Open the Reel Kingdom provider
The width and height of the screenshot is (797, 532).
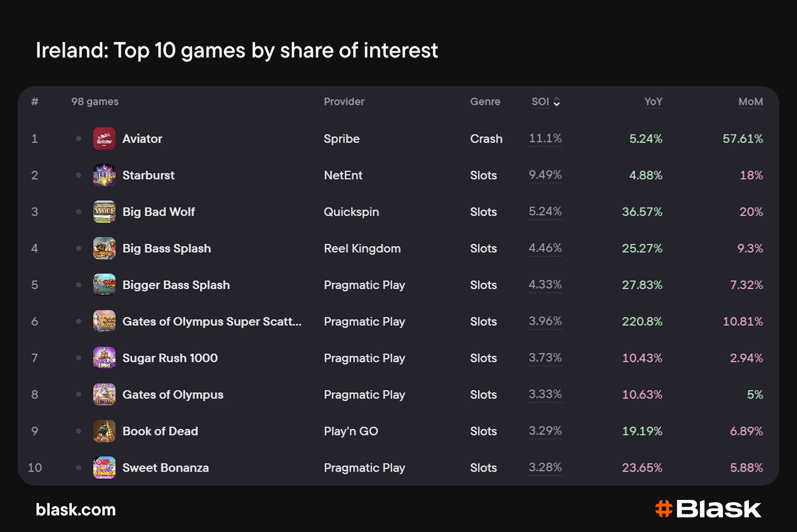click(362, 248)
